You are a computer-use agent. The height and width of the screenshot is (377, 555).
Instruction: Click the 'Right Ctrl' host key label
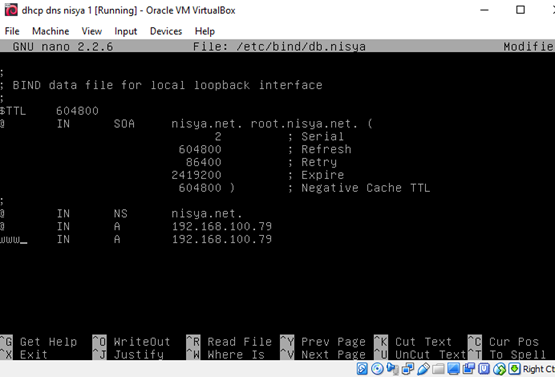point(539,369)
